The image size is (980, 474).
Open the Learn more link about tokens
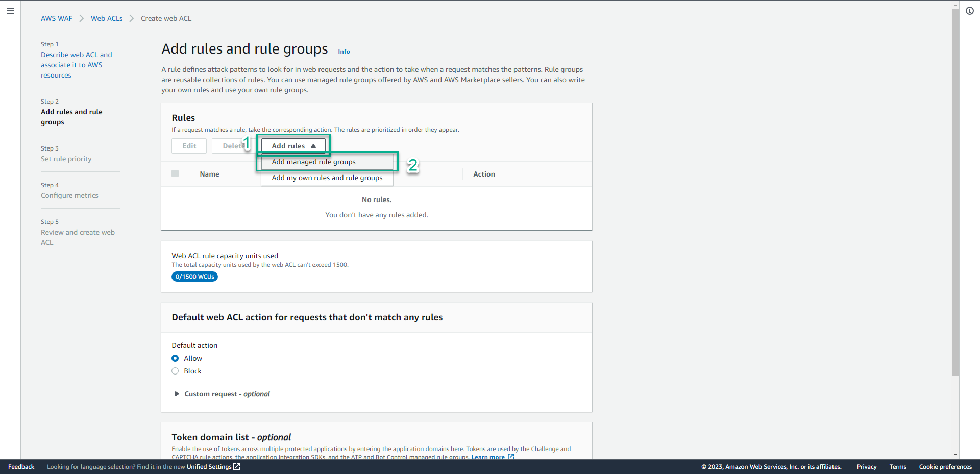[x=488, y=457]
